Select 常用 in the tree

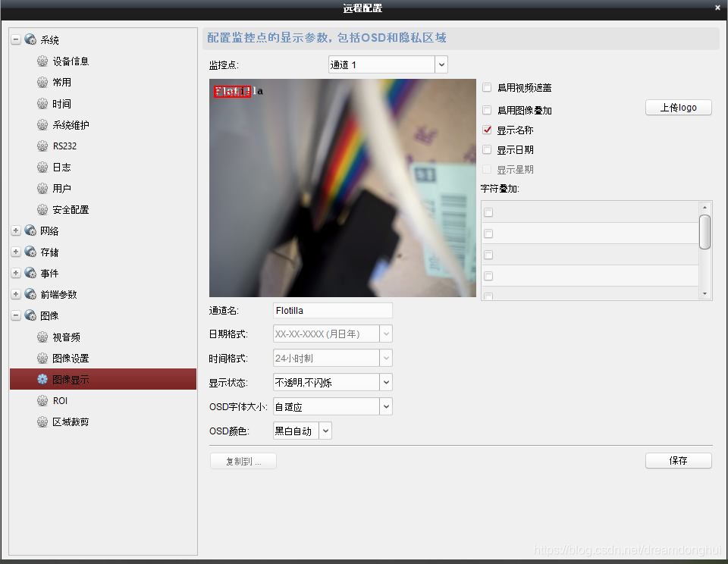click(x=61, y=83)
